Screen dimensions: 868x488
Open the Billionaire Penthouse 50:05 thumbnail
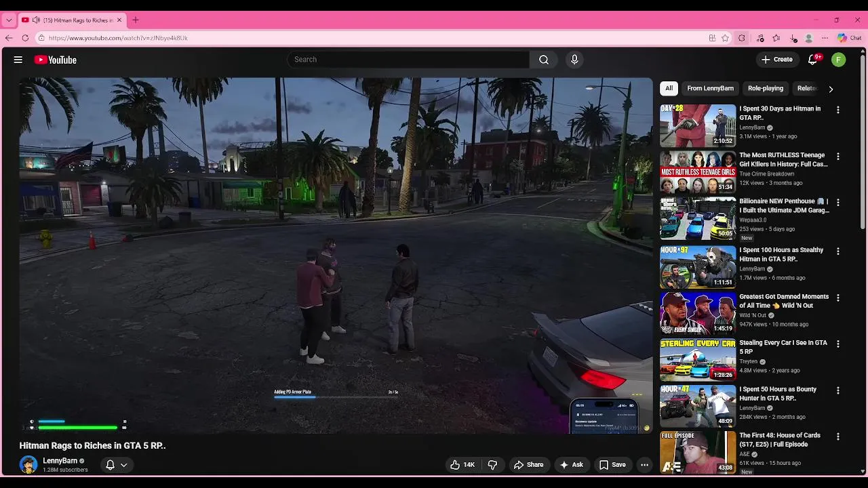(698, 218)
